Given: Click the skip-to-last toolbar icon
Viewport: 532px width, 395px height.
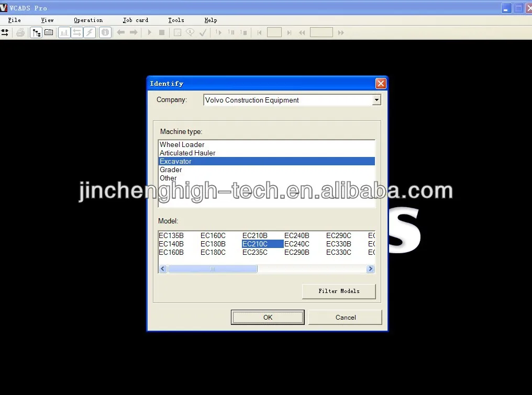Looking at the screenshot, I should point(289,33).
